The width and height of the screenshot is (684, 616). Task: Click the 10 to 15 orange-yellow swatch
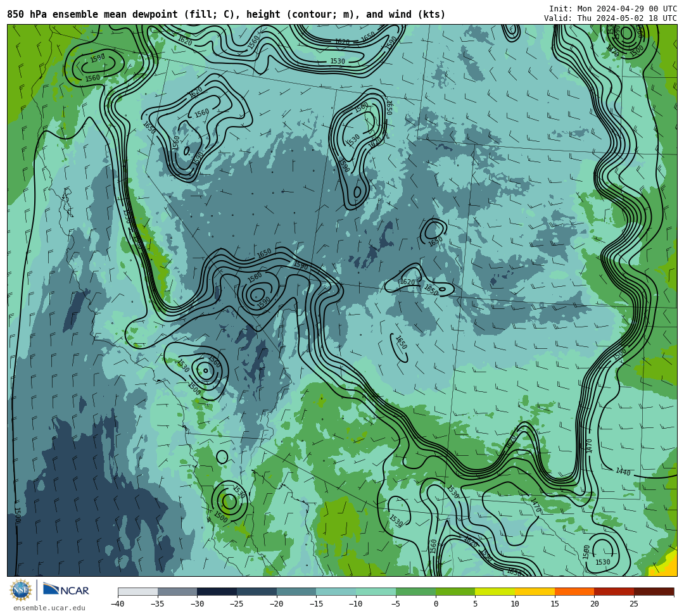click(x=535, y=591)
